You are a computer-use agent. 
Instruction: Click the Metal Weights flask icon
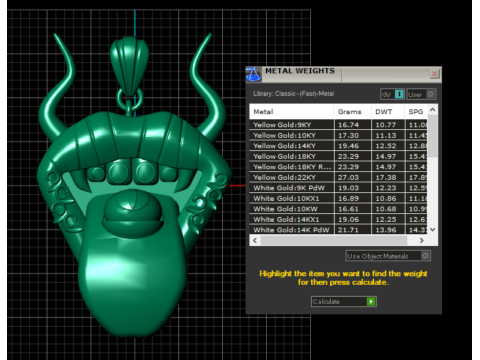coord(253,74)
